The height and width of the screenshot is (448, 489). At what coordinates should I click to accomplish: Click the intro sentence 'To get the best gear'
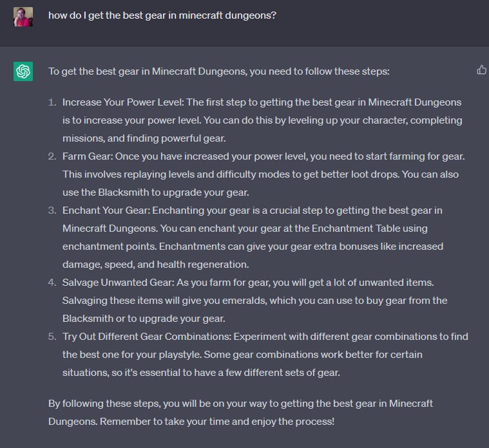(x=219, y=71)
